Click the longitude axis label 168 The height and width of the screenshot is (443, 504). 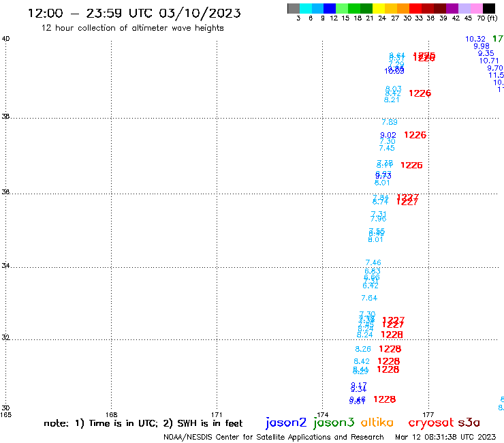point(111,414)
